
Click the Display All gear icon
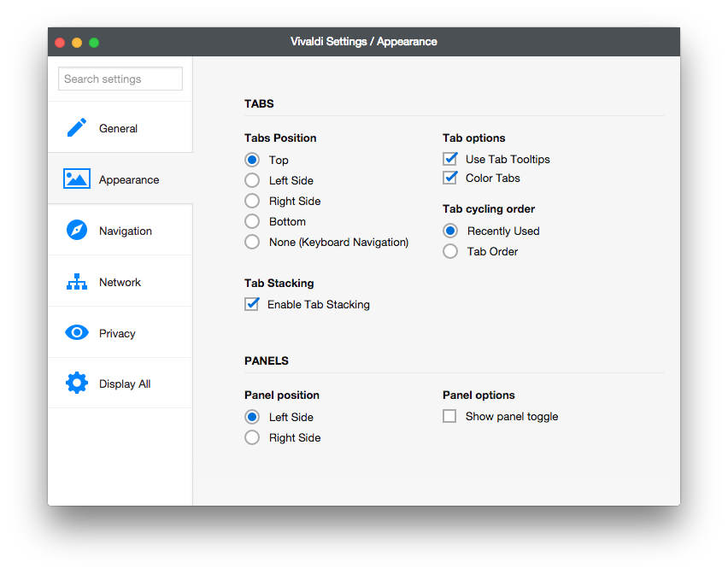77,384
